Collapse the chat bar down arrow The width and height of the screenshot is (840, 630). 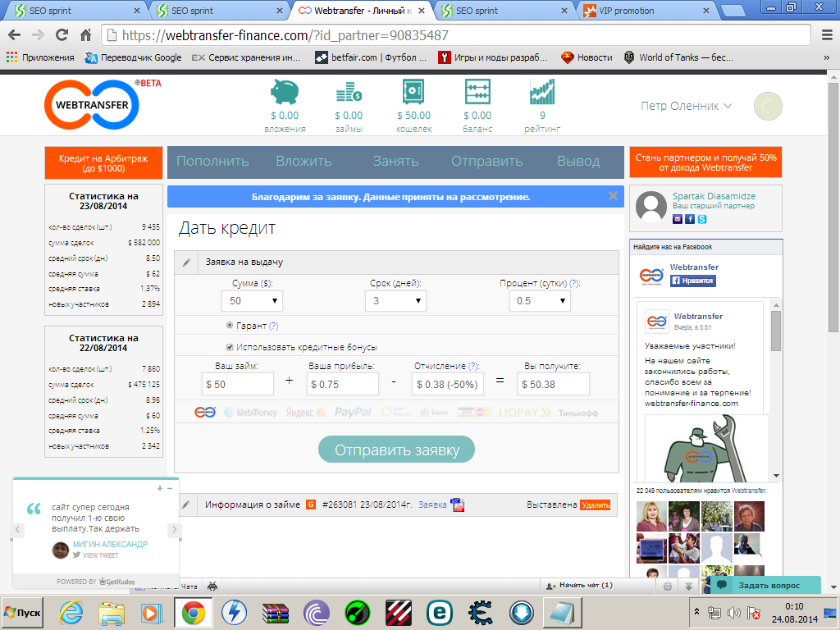(688, 586)
